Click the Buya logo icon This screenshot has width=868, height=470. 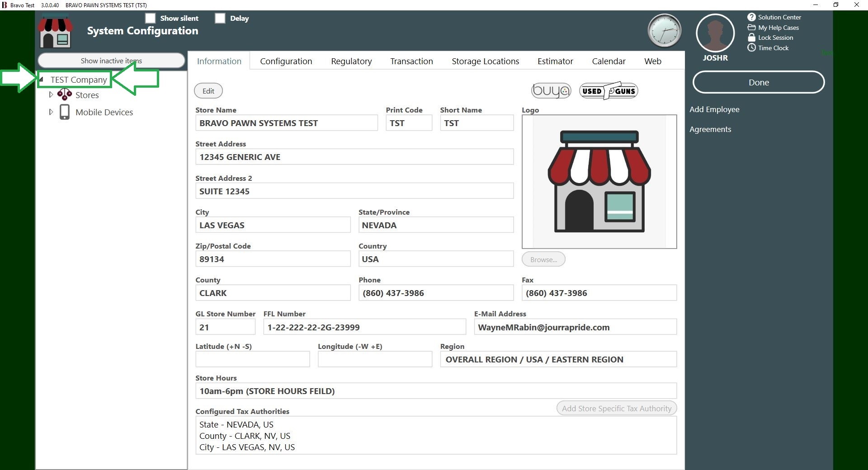(x=551, y=91)
